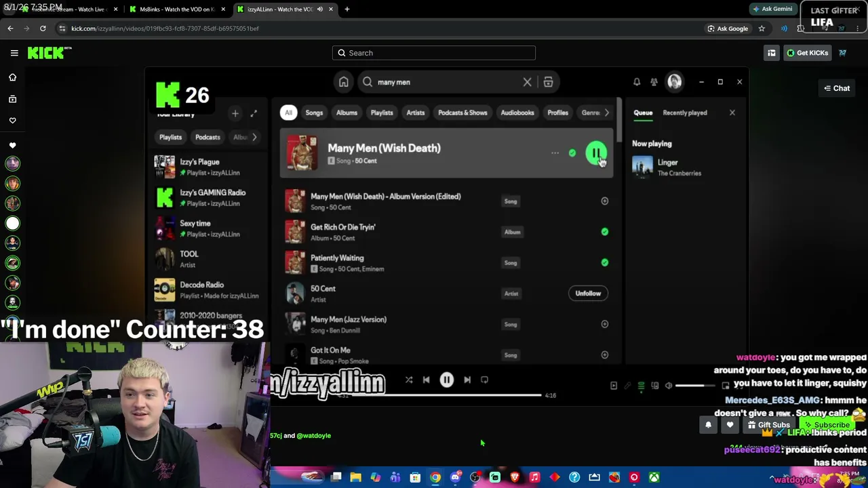Clear the "many men" search text
The height and width of the screenshot is (488, 868).
[x=527, y=82]
